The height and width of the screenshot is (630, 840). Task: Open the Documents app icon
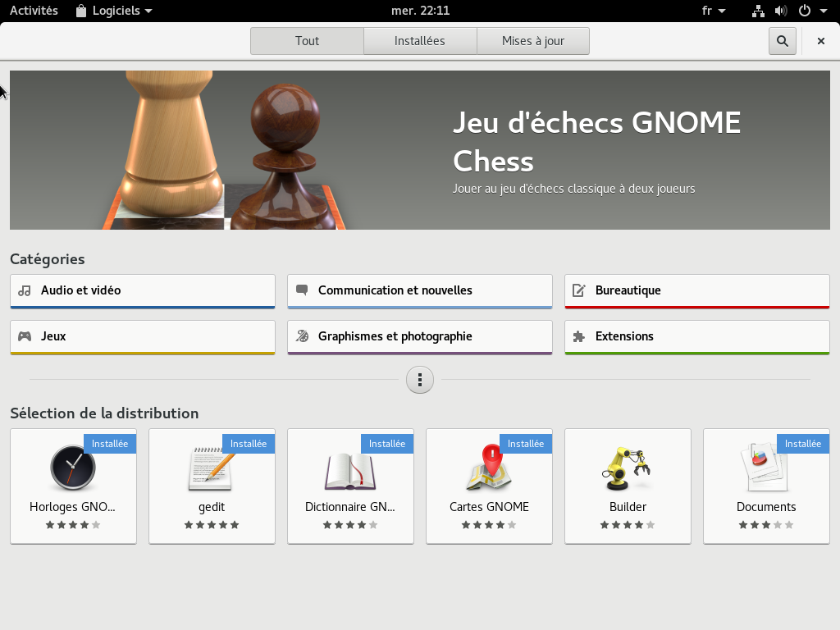[x=766, y=468]
